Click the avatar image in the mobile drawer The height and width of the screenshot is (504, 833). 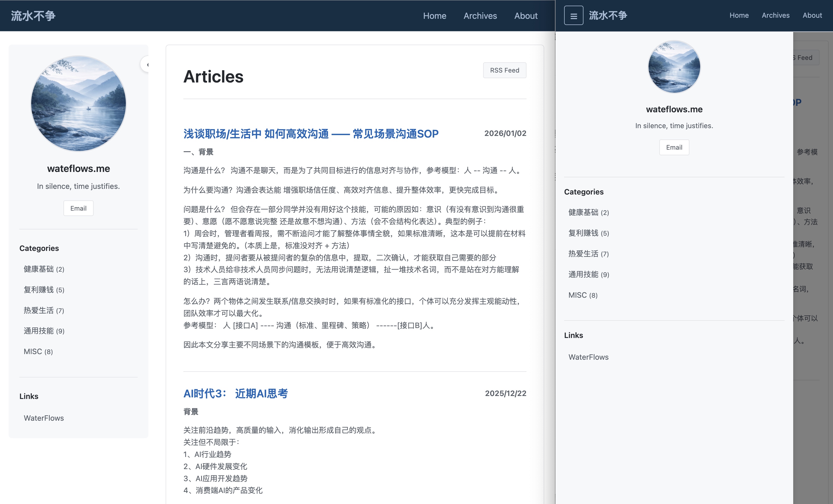[x=674, y=67]
